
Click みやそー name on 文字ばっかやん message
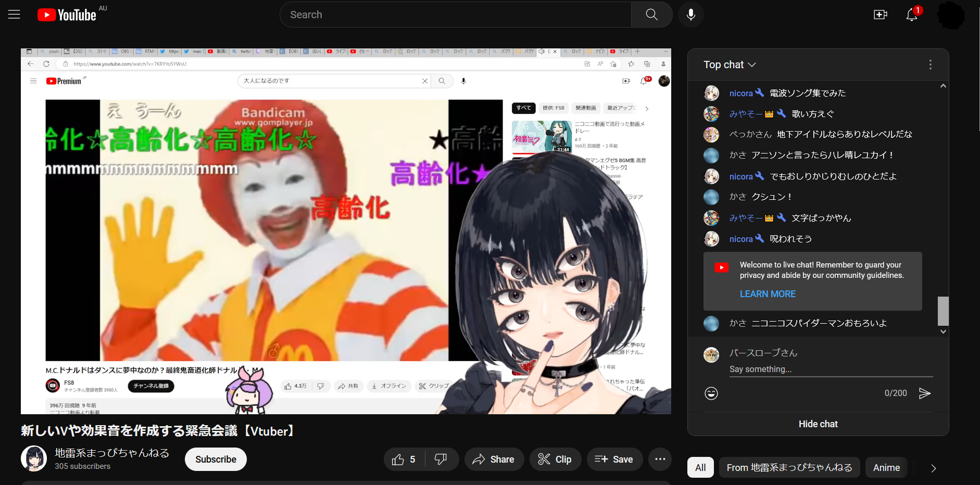[x=746, y=218]
